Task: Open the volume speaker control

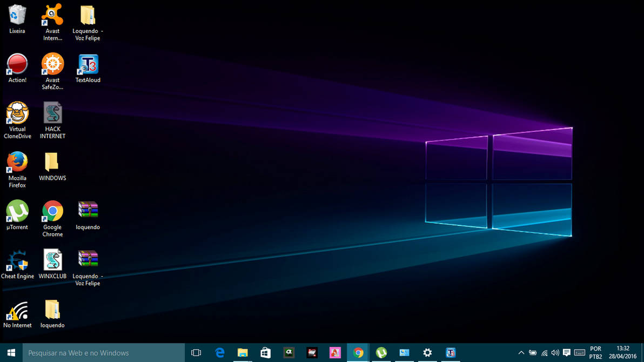Action: coord(555,353)
